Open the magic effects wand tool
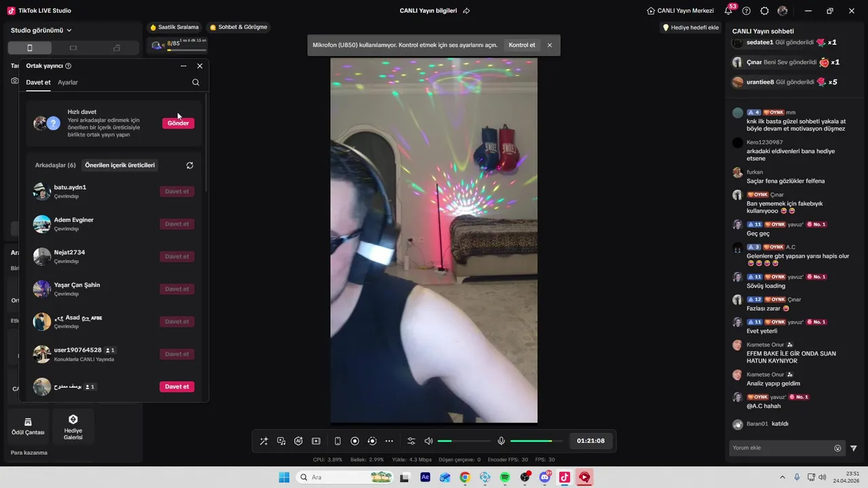The height and width of the screenshot is (488, 868). click(x=264, y=441)
